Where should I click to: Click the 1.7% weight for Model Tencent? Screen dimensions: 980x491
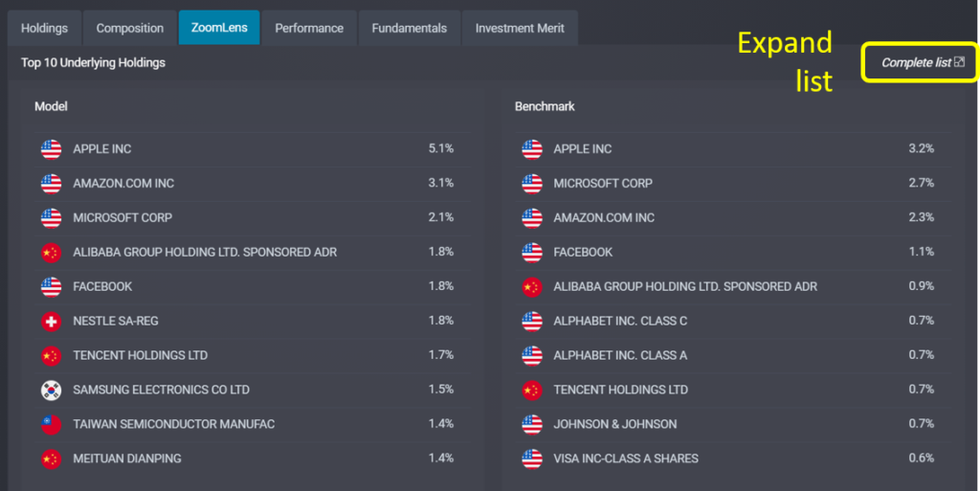coord(440,355)
